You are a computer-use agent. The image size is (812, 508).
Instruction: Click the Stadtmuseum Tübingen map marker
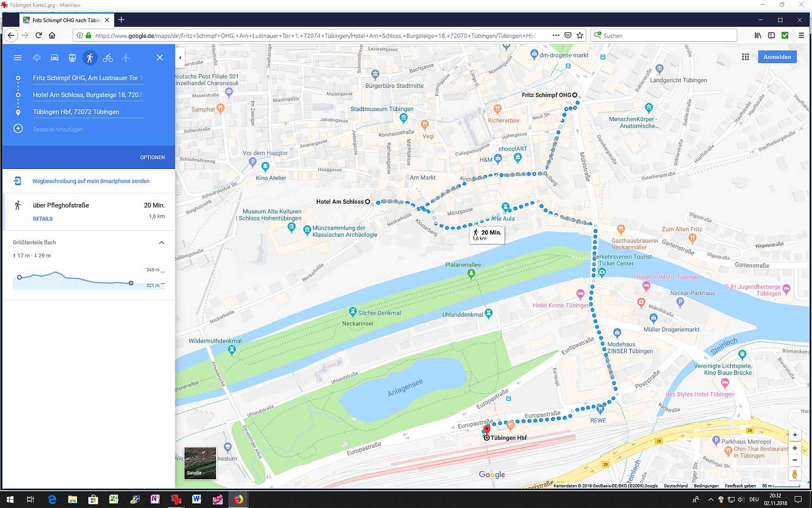coord(403,118)
